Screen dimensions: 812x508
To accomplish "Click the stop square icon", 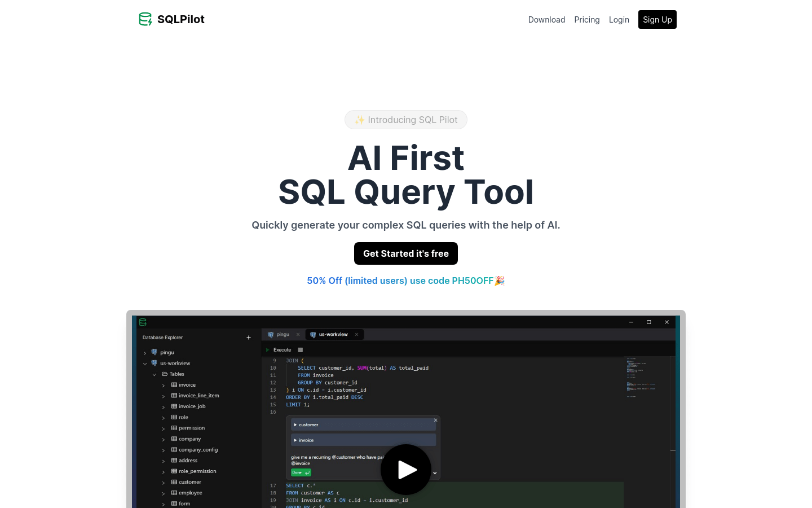I will [301, 350].
